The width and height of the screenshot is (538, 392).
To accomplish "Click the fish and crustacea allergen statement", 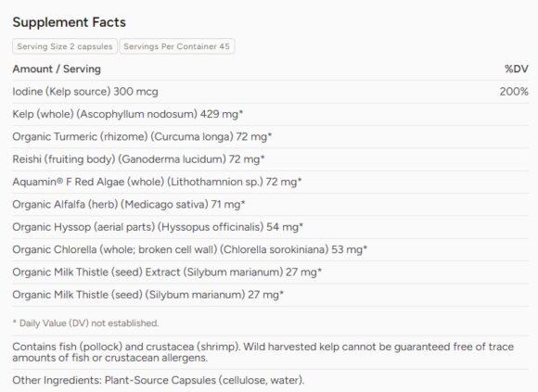I will (x=263, y=352).
